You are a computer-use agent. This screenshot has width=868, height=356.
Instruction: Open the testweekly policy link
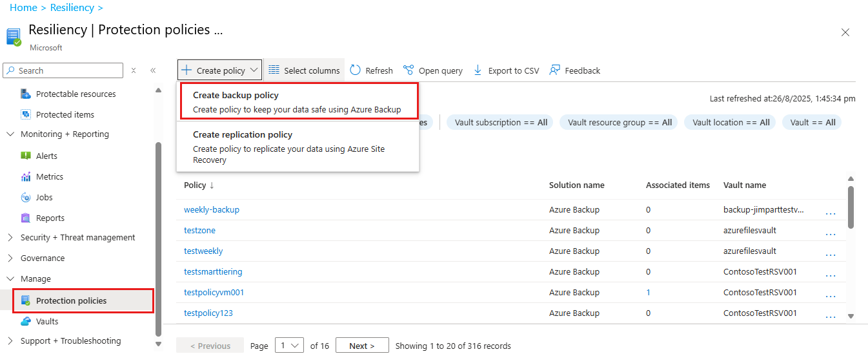pos(203,251)
